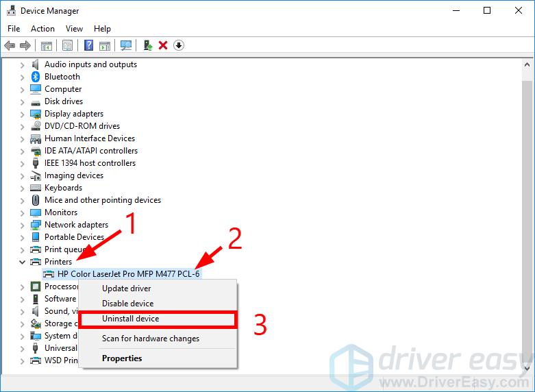Select the Monitors tree item
This screenshot has height=392, width=535.
click(x=61, y=212)
